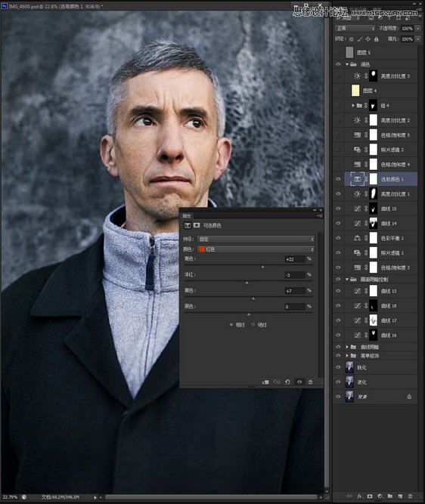Click the clip to layer icon in Properties

pos(265,382)
